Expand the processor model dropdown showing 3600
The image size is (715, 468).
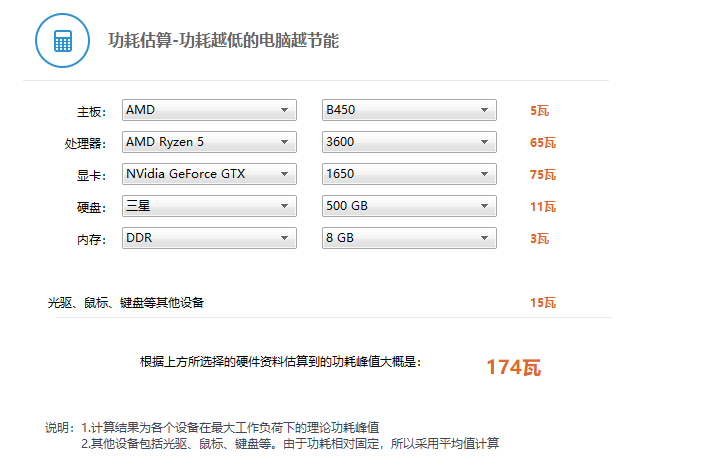(x=409, y=142)
